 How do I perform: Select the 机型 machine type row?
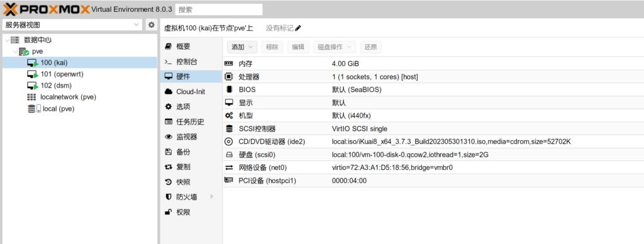433,116
